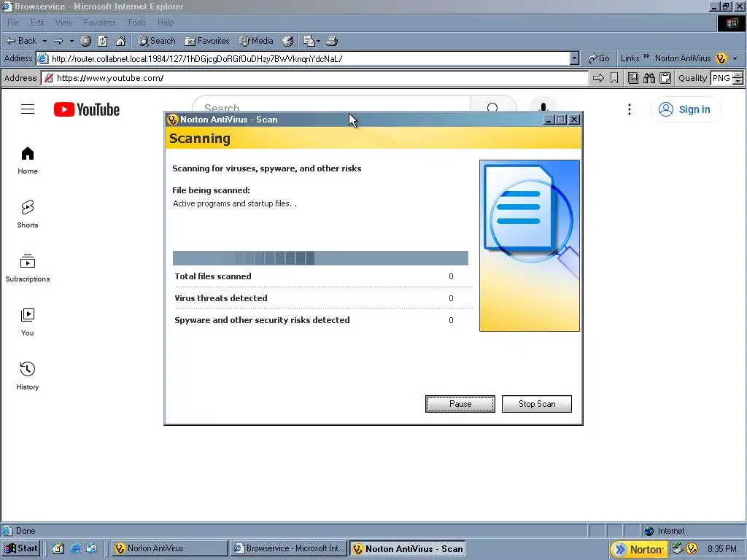The image size is (747, 560).
Task: Click the Norton AntiVirus system tray icon
Action: click(692, 549)
